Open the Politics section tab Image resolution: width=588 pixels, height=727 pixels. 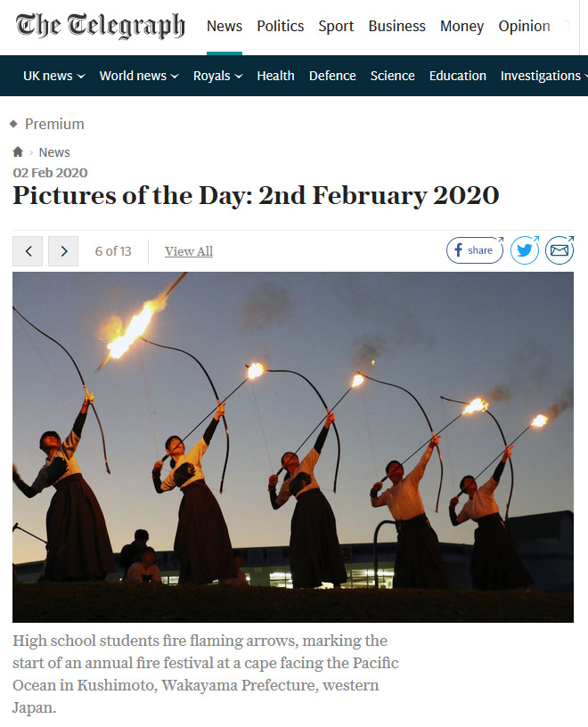pyautogui.click(x=281, y=26)
